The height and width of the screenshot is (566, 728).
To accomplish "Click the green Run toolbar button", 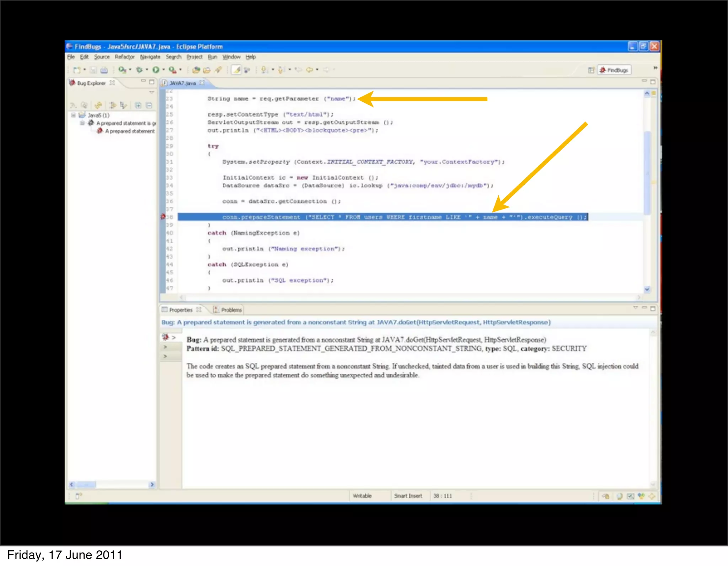I will (x=156, y=70).
